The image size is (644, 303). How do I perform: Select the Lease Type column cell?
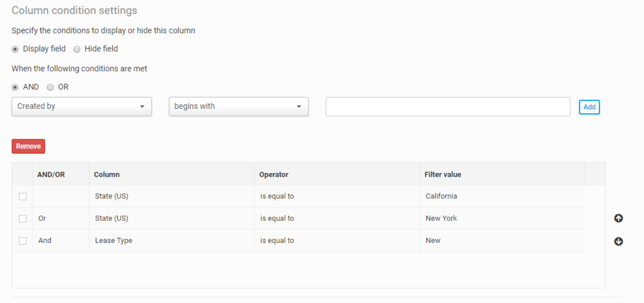tap(114, 240)
